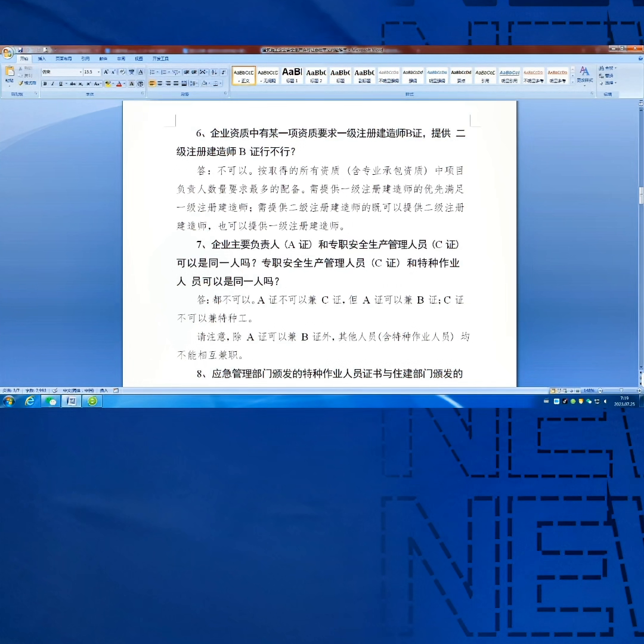Viewport: 644px width, 644px height.
Task: Toggle Strikethrough formatting
Action: pos(73,84)
